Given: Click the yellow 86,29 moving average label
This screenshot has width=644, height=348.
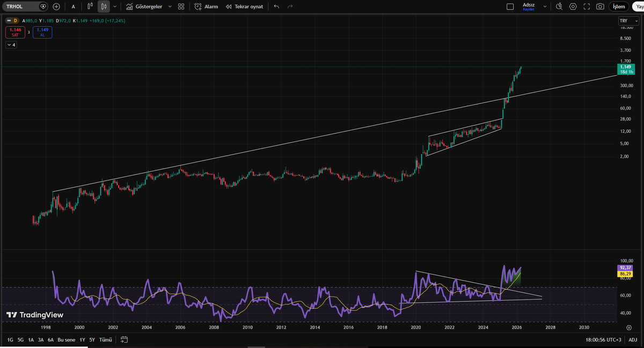Looking at the screenshot, I should pos(624,273).
